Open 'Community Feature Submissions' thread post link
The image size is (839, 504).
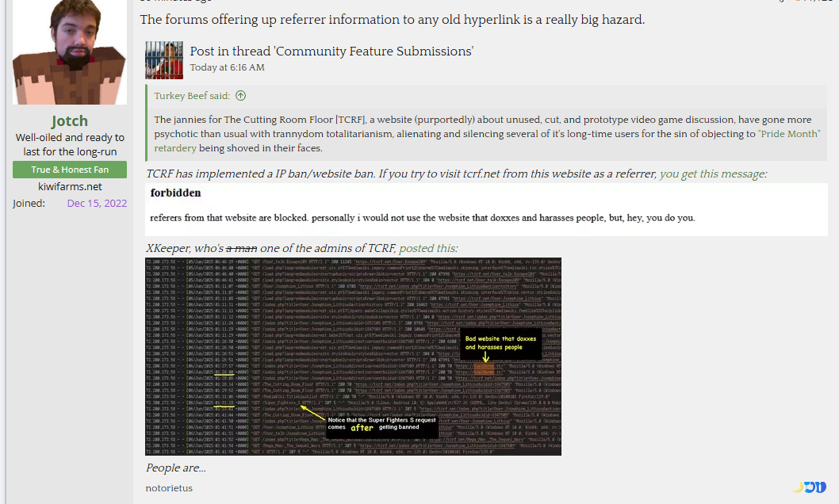click(x=331, y=51)
